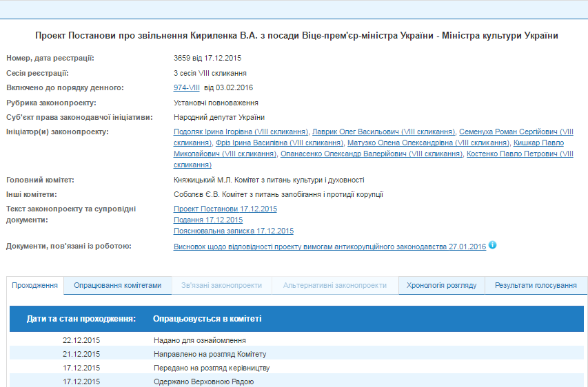Open the anticorruption conclusion dated 27.01.2016
Viewport: 588px width, 387px height.
tap(330, 246)
